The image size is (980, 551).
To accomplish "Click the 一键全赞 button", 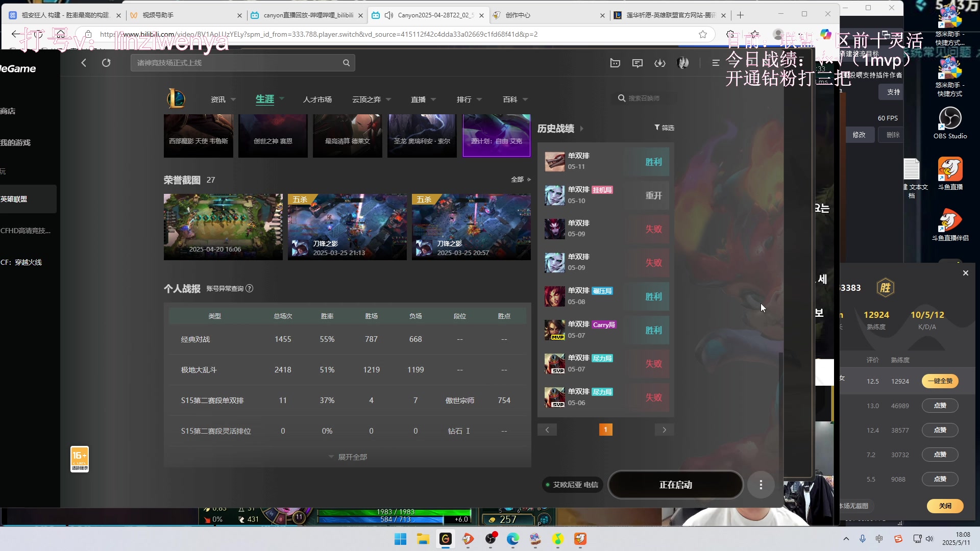I will point(940,381).
